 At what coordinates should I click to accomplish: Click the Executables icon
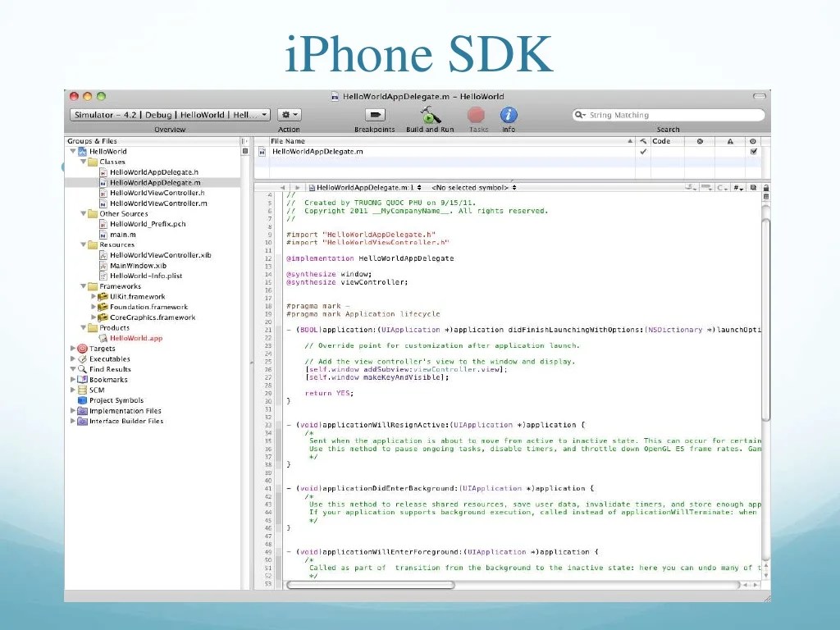(82, 359)
